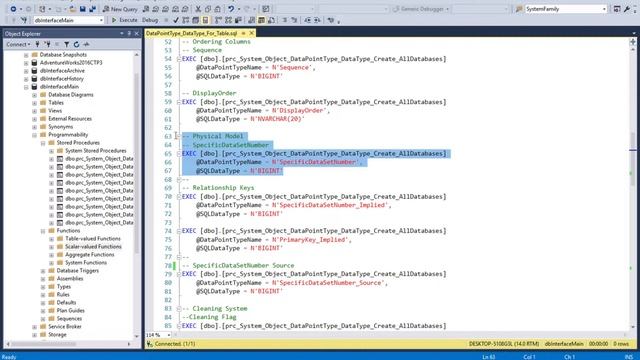Click the Copy icon

click(x=208, y=9)
